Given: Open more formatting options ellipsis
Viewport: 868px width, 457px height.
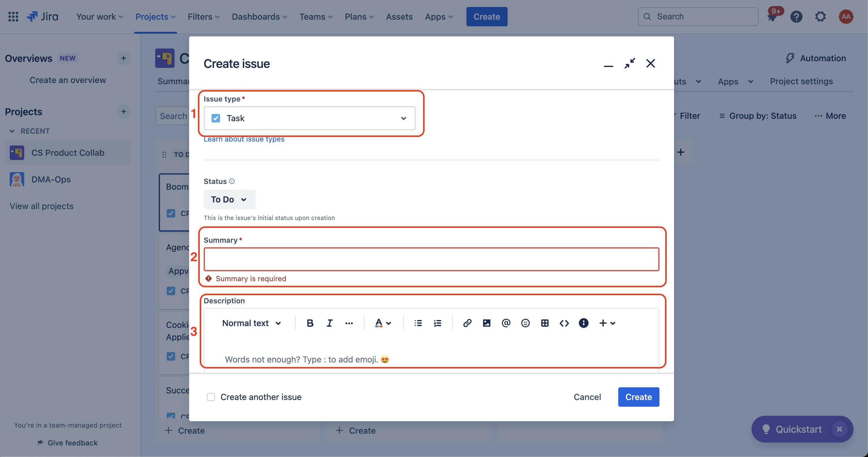Looking at the screenshot, I should point(349,323).
